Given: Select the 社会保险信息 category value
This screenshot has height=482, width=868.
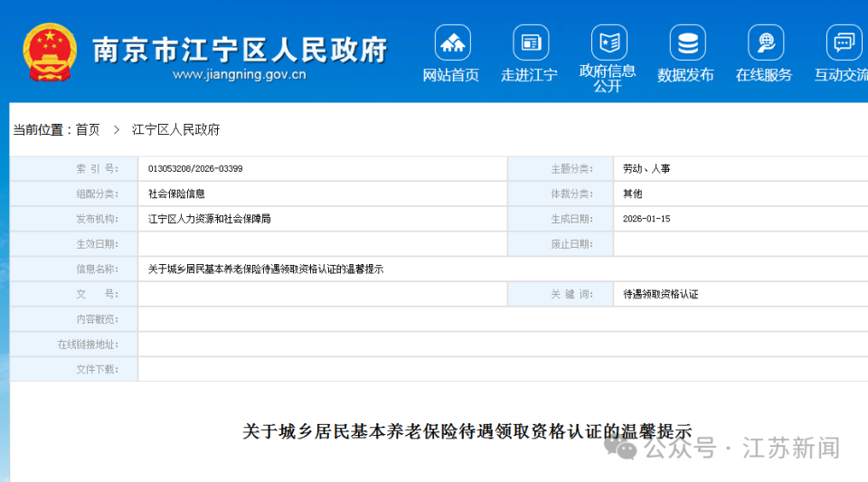Looking at the screenshot, I should [176, 194].
